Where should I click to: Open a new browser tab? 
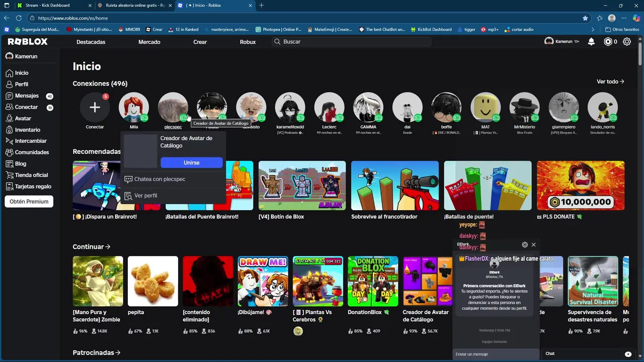(261, 6)
